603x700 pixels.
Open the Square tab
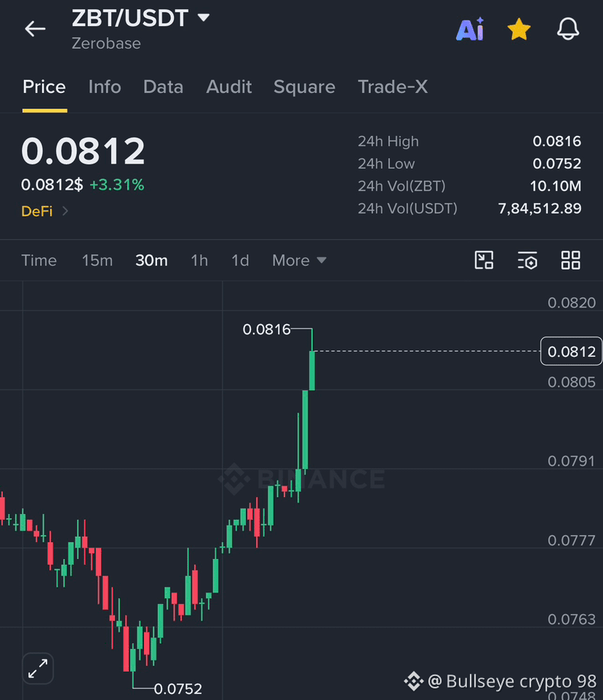click(x=304, y=87)
